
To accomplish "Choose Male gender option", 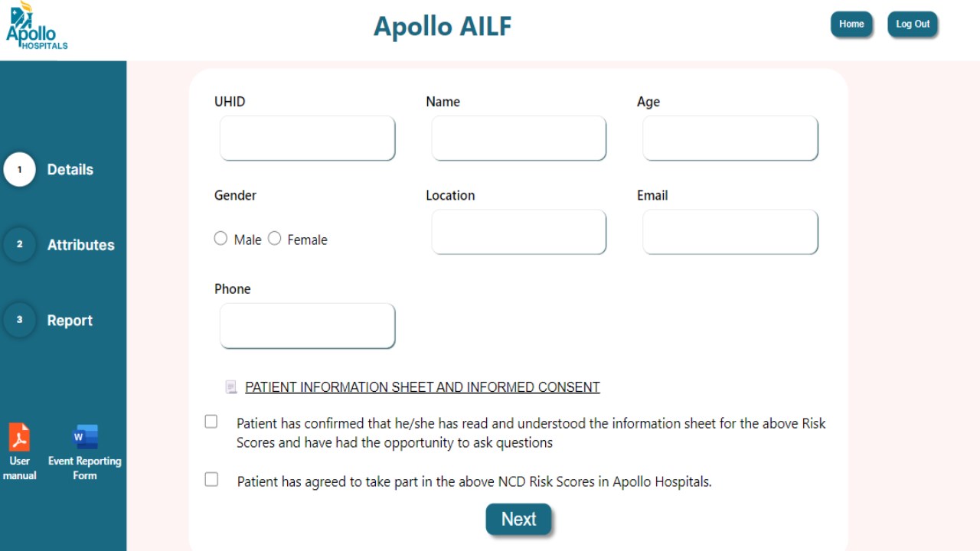I will [220, 239].
